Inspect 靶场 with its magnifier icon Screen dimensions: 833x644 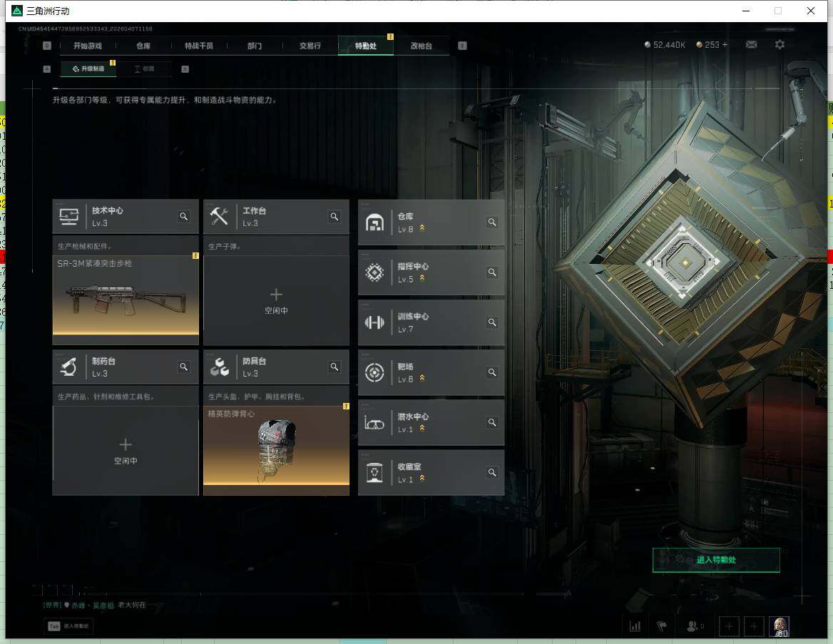493,372
